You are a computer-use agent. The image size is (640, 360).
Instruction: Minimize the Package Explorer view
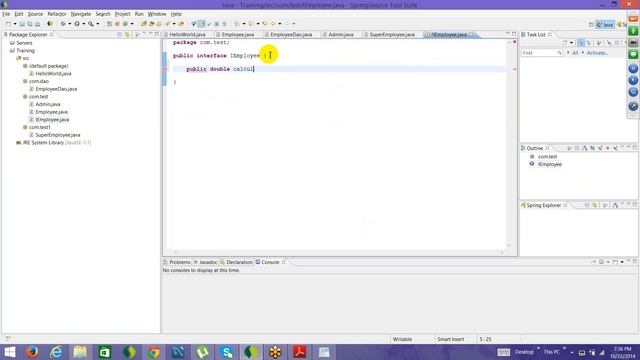pos(151,34)
